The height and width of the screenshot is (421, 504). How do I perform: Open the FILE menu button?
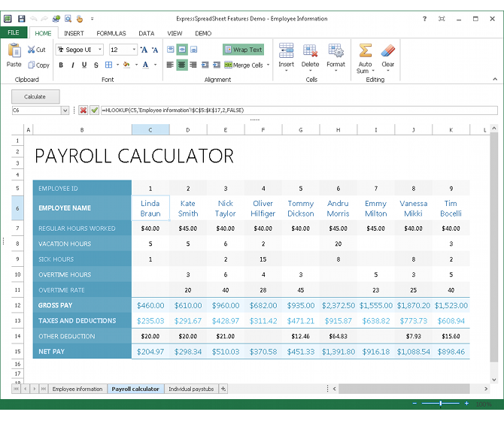tap(14, 33)
